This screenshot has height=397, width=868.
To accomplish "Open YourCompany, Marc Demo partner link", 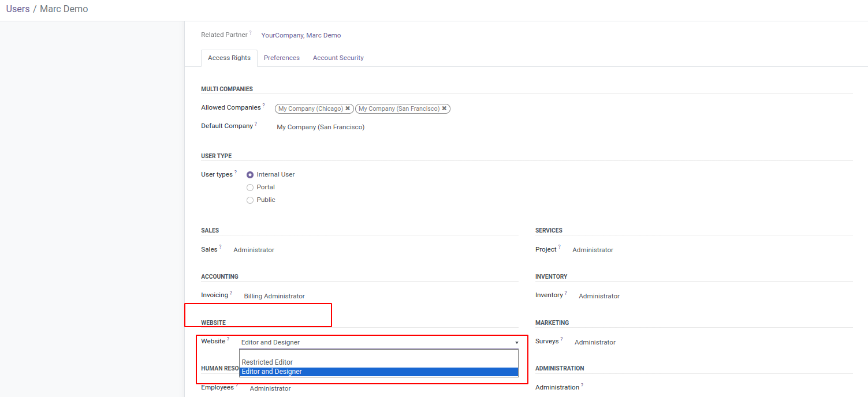I will pyautogui.click(x=301, y=35).
